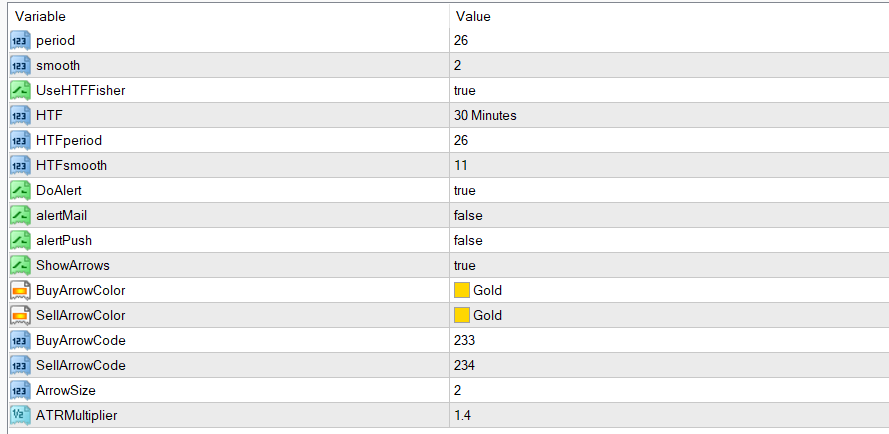
Task: Click the color-type icon beside BuyArrowColor
Action: pos(20,291)
